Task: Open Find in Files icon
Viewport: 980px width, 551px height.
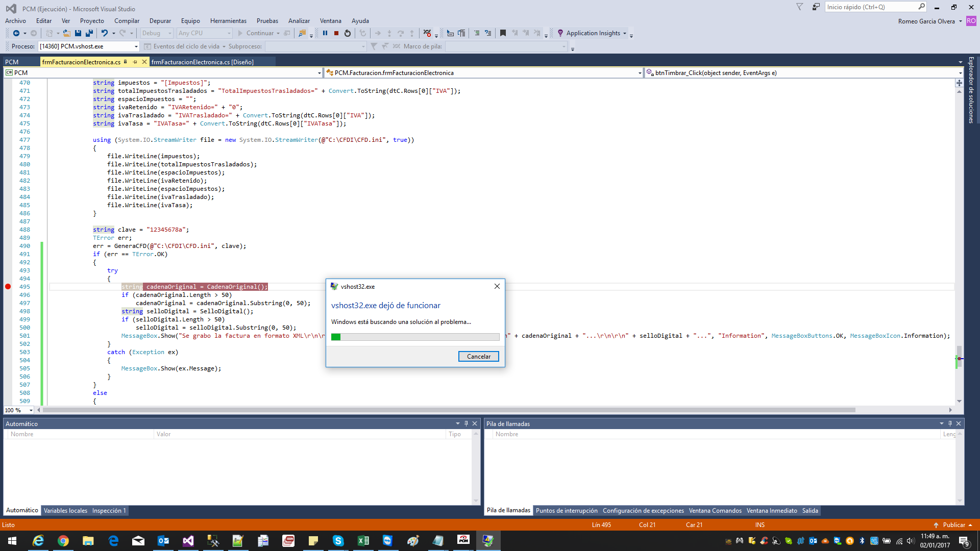Action: pyautogui.click(x=302, y=33)
